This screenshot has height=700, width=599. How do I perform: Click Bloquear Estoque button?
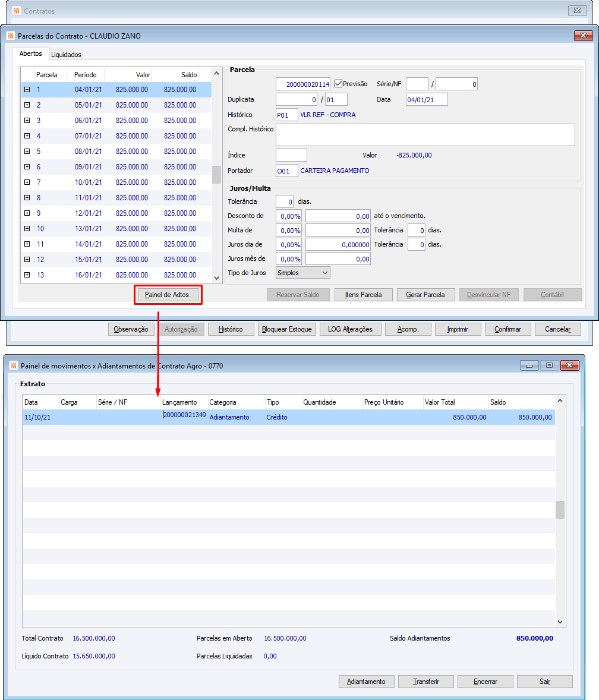(x=287, y=329)
